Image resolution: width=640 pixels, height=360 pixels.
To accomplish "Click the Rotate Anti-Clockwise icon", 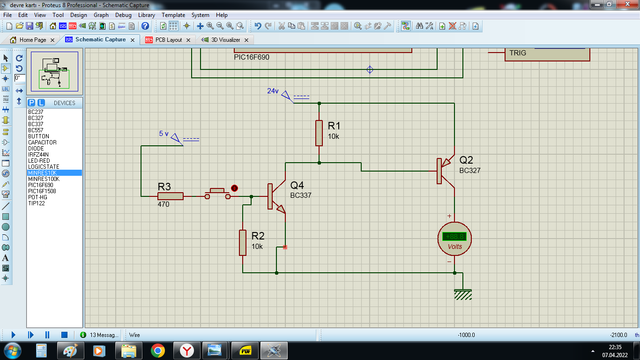I will pyautogui.click(x=19, y=69).
